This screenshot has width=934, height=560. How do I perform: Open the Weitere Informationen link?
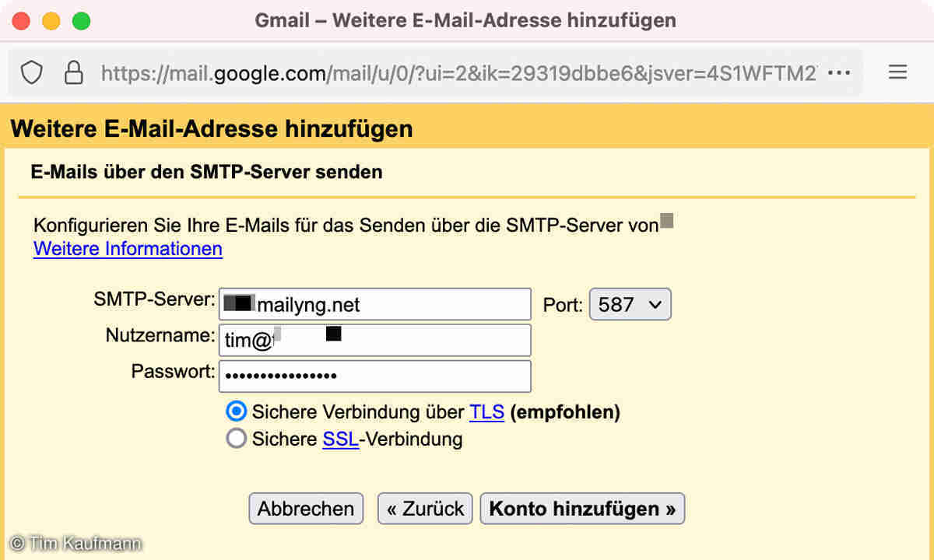click(128, 249)
